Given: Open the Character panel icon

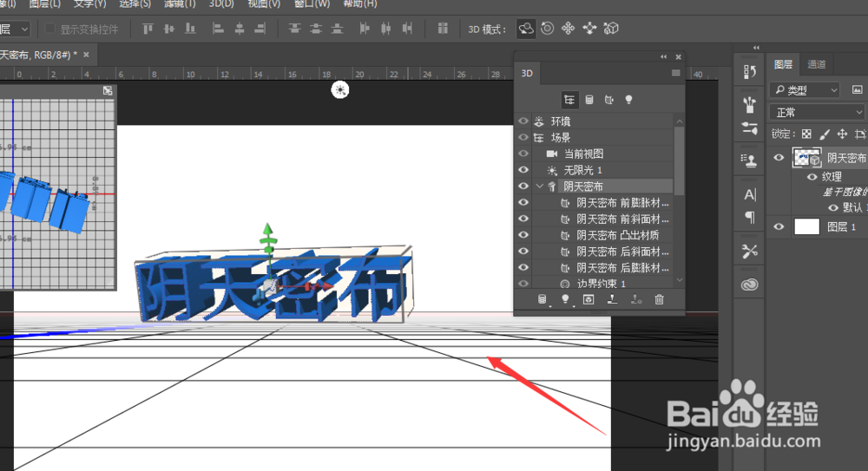Looking at the screenshot, I should [750, 195].
